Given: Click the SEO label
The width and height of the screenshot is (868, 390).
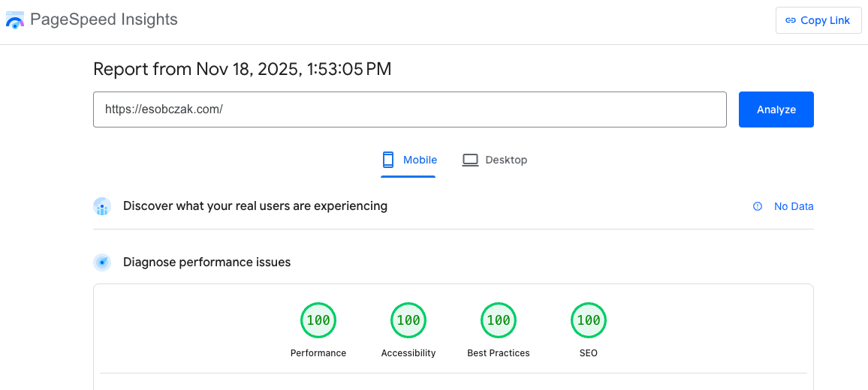Looking at the screenshot, I should (x=589, y=353).
